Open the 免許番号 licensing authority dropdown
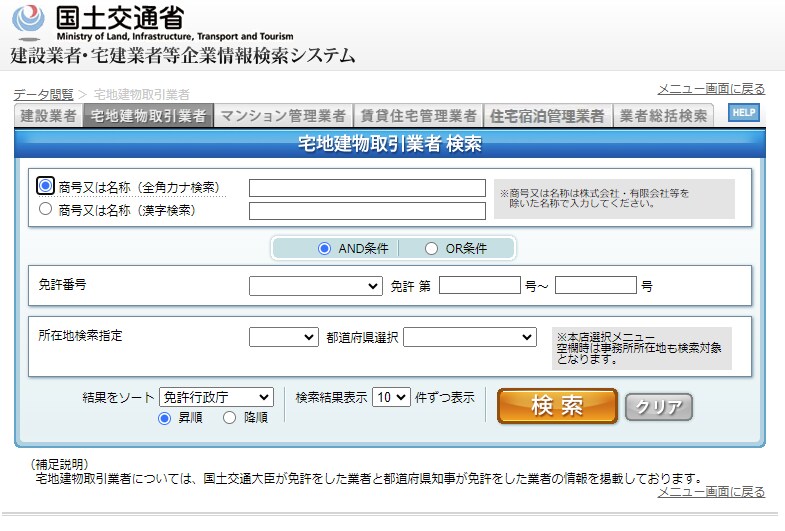 [315, 286]
